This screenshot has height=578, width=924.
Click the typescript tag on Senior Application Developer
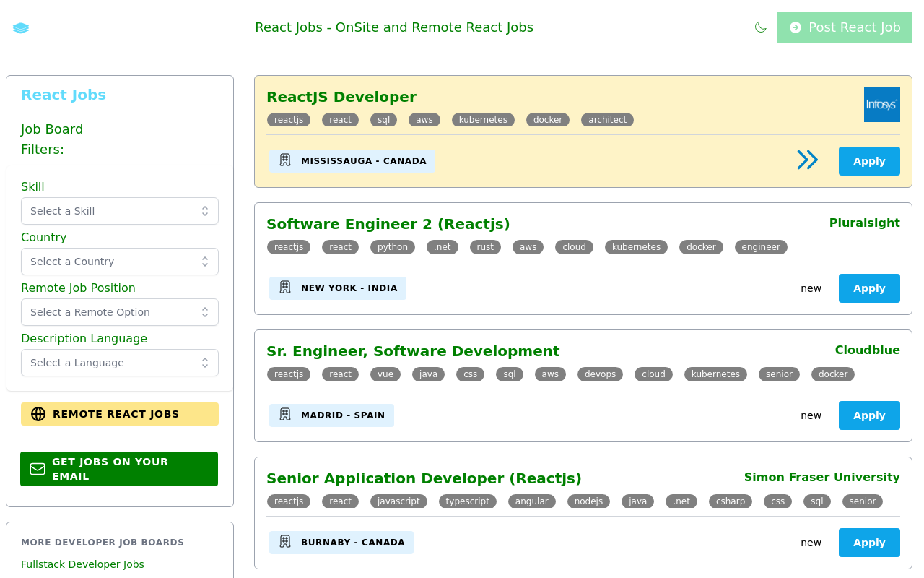click(x=468, y=501)
